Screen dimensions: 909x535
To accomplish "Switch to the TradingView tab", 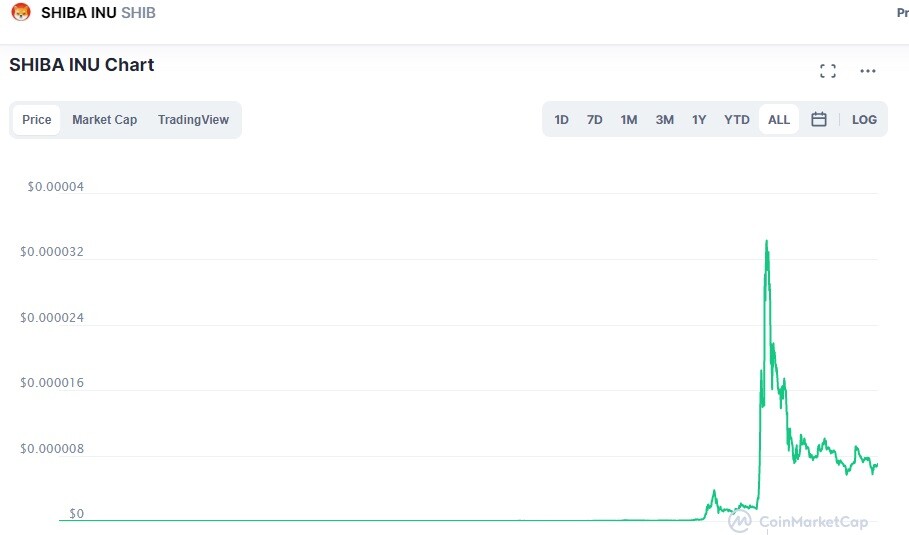I will coord(193,119).
